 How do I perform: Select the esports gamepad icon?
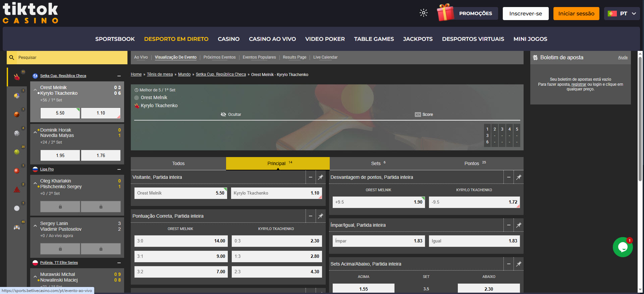[17, 227]
